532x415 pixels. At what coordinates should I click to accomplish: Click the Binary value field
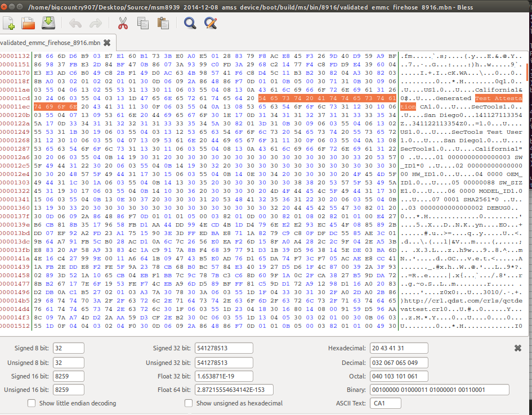(439, 390)
